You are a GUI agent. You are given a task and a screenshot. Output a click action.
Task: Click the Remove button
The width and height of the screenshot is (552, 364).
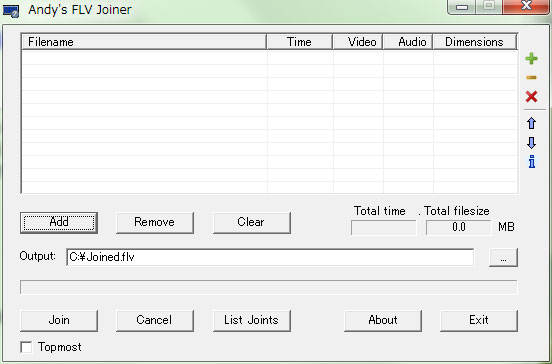click(155, 222)
